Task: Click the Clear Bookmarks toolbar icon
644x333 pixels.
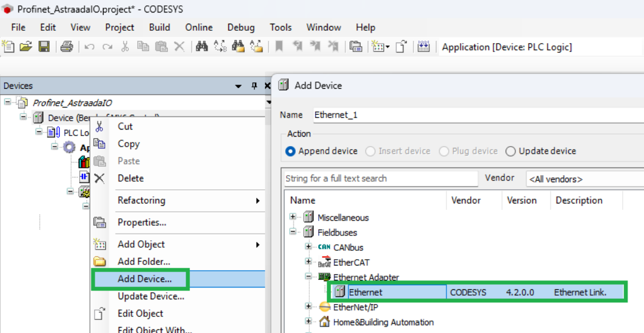Action: (334, 46)
